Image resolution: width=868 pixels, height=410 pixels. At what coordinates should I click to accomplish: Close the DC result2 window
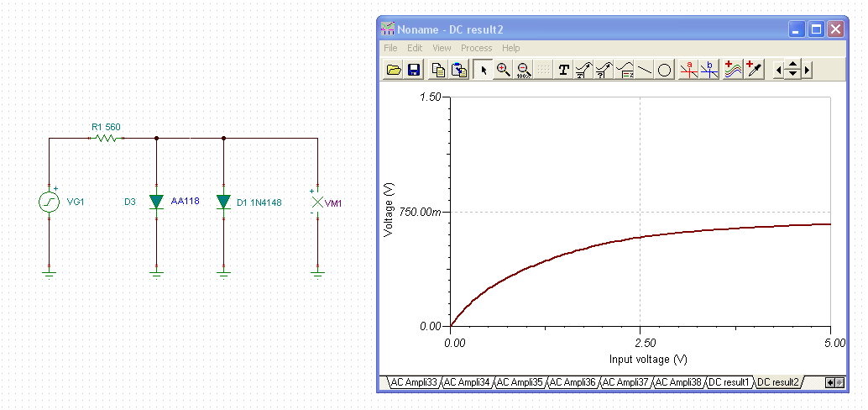[835, 29]
